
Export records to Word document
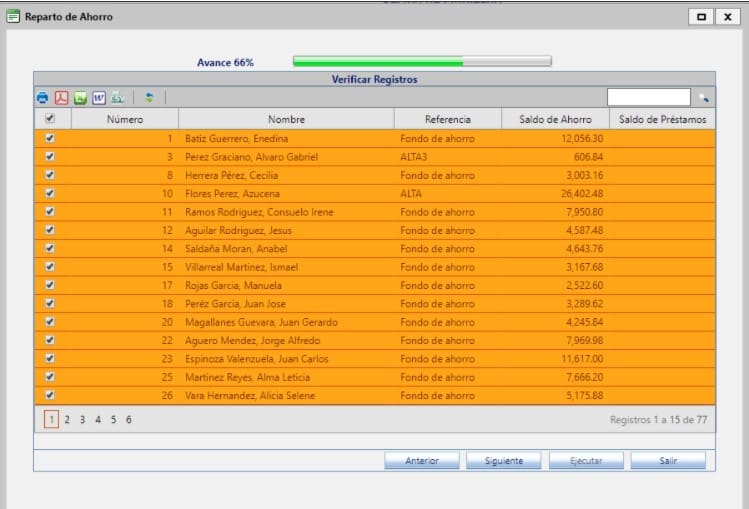coord(99,98)
